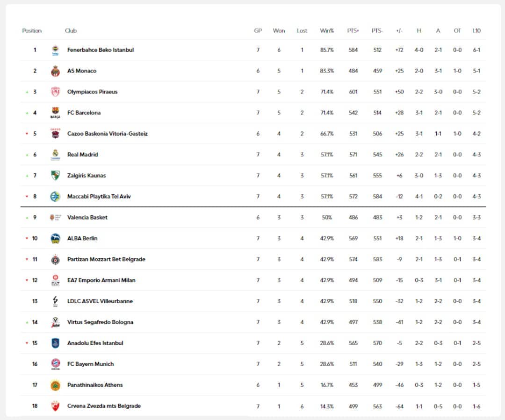Click the Position column header
The image size is (505, 420).
[x=32, y=31]
